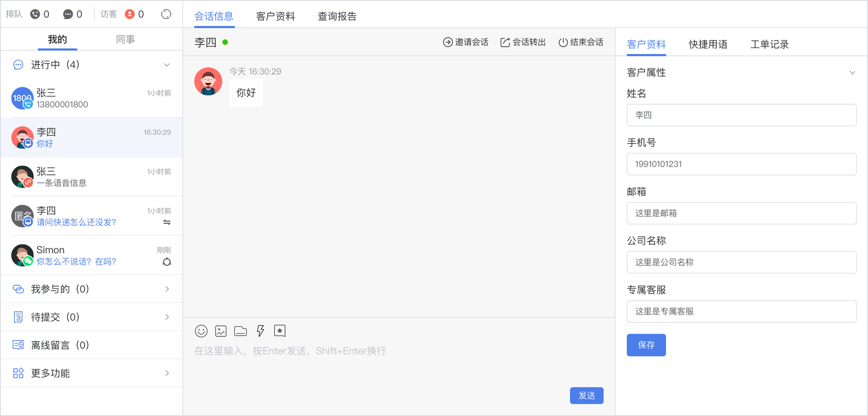Switch to 查询报告 top tab
Viewport: 868px width, 416px height.
(337, 16)
